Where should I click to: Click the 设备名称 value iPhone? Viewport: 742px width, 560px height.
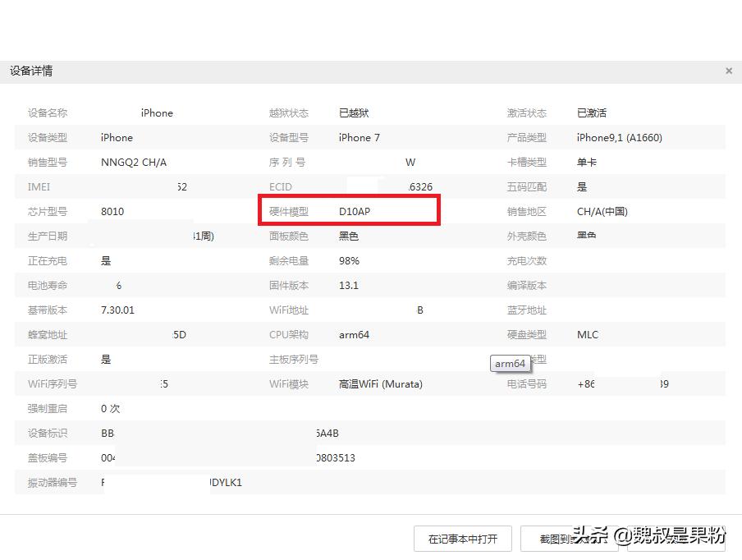tap(156, 112)
